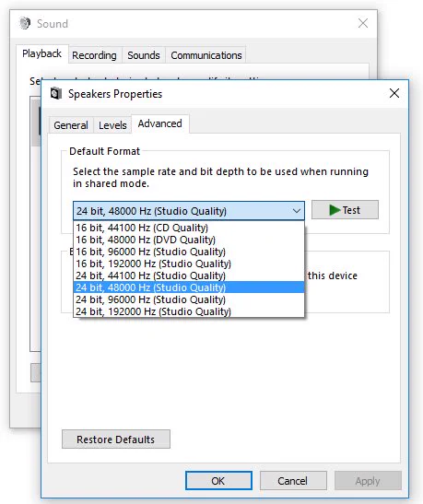Click the Advanced tab
The image size is (423, 504).
point(159,123)
